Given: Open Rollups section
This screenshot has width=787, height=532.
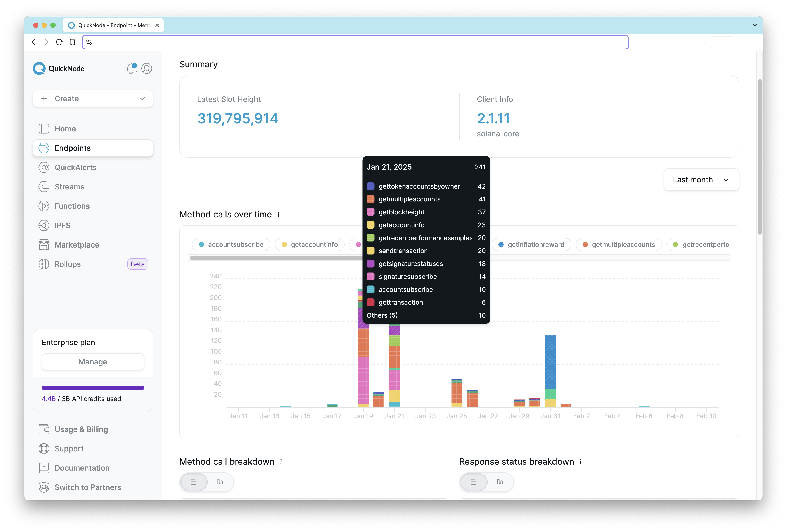Looking at the screenshot, I should [x=93, y=264].
